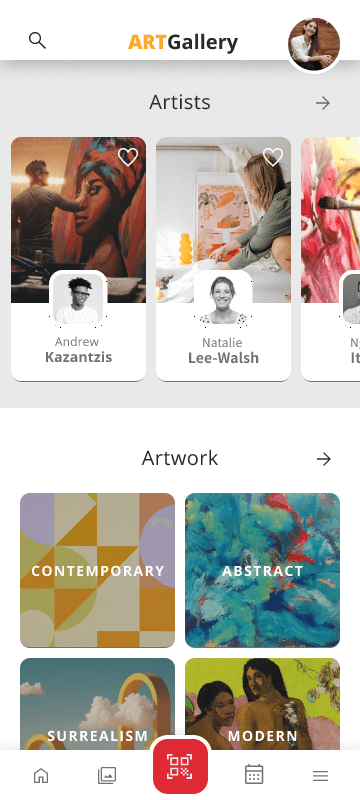Click Andrew Kazantzis's small portrait avatar
The height and width of the screenshot is (800, 360).
click(x=79, y=298)
